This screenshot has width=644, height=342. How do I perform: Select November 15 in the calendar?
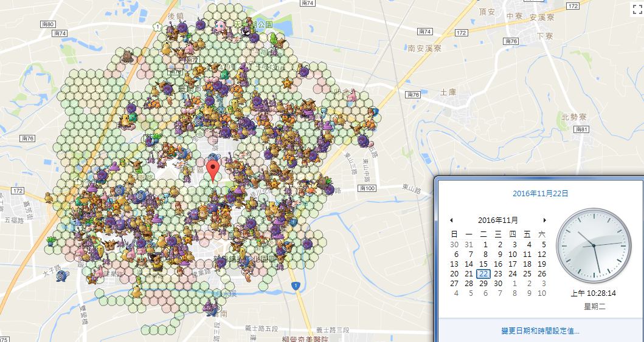[483, 264]
